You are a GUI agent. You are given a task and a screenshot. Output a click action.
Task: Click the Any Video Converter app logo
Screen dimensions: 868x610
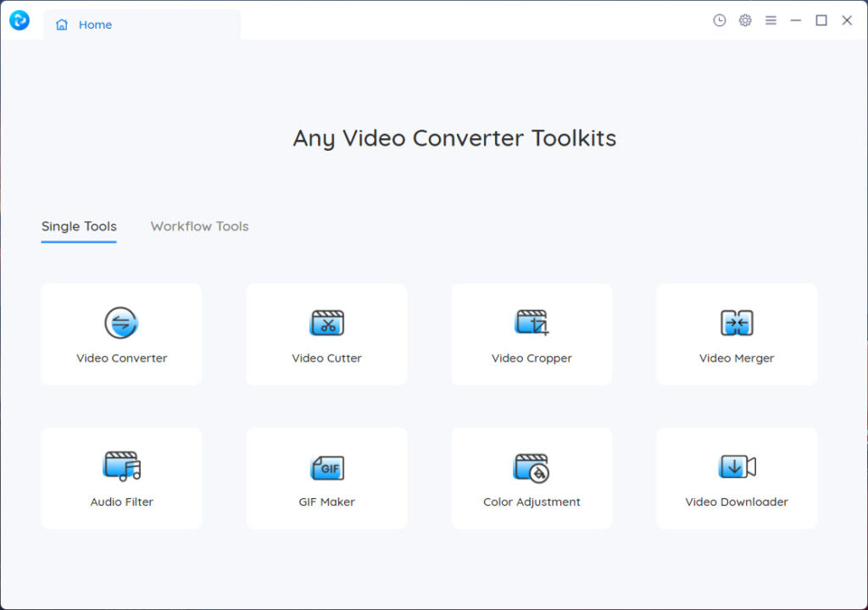click(x=19, y=20)
